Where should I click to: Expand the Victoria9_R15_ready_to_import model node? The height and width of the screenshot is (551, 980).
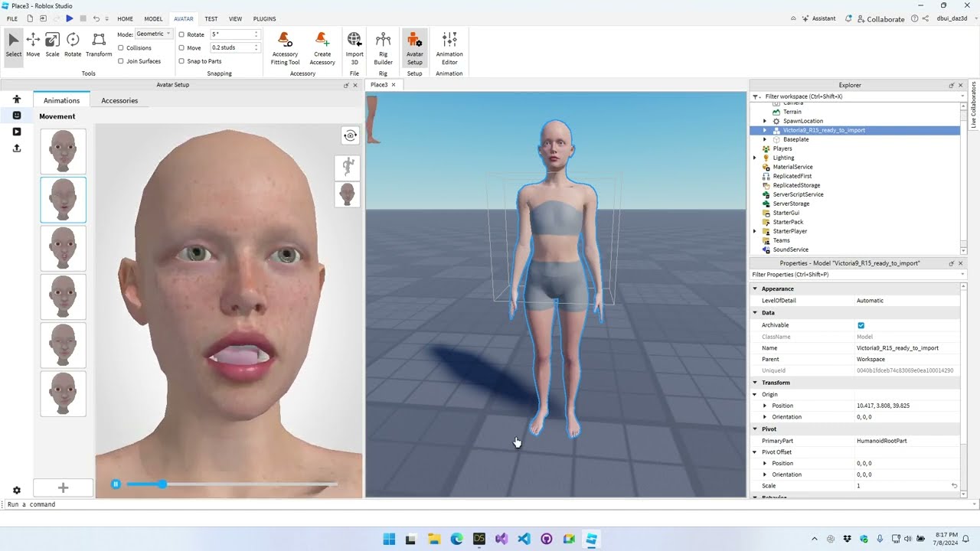(764, 130)
